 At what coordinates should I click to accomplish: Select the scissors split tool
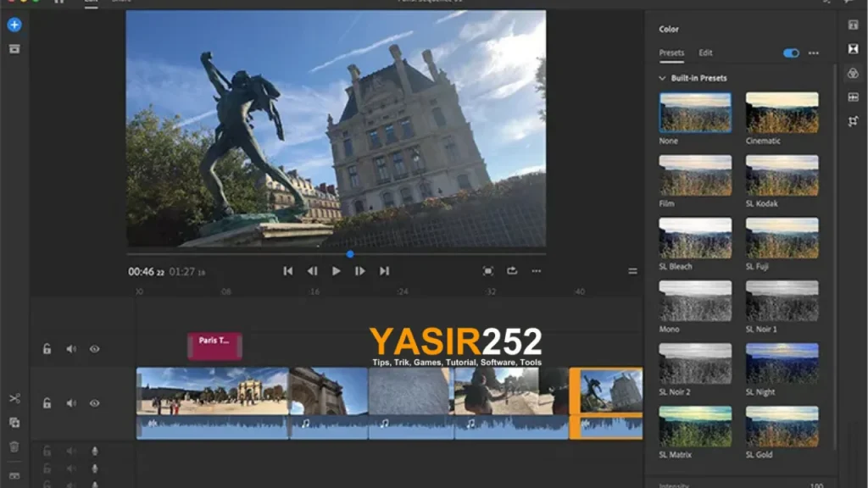pos(14,398)
